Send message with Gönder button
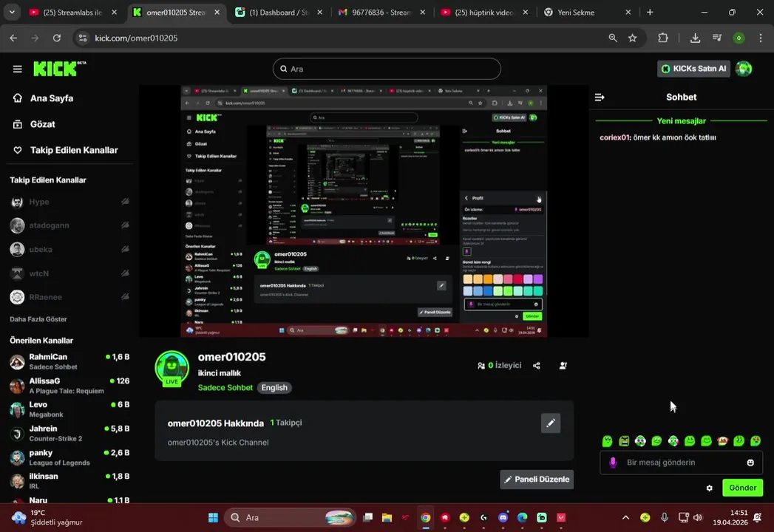Screen dimensions: 774x532 click(742, 488)
